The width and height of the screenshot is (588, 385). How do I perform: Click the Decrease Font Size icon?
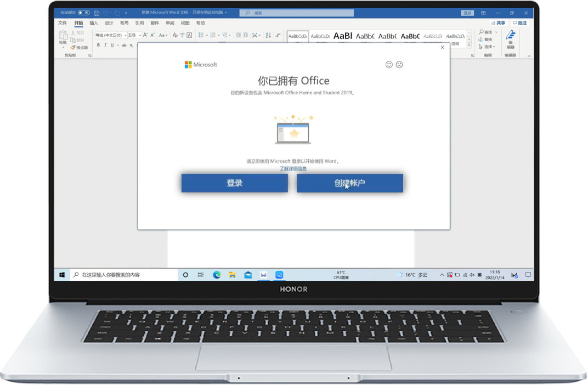click(x=152, y=35)
